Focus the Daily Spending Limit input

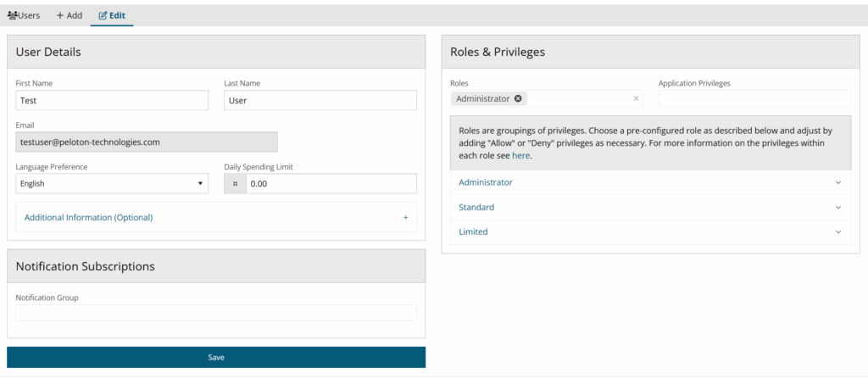[331, 184]
